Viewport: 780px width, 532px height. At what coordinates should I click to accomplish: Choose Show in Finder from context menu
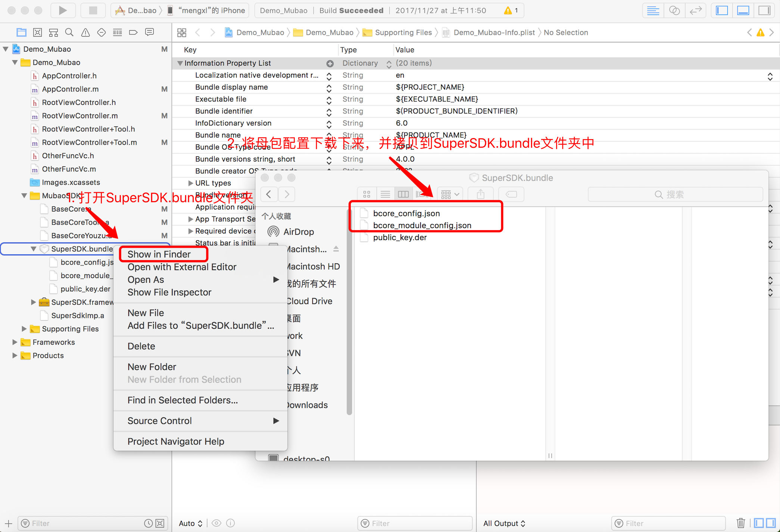pyautogui.click(x=200, y=254)
